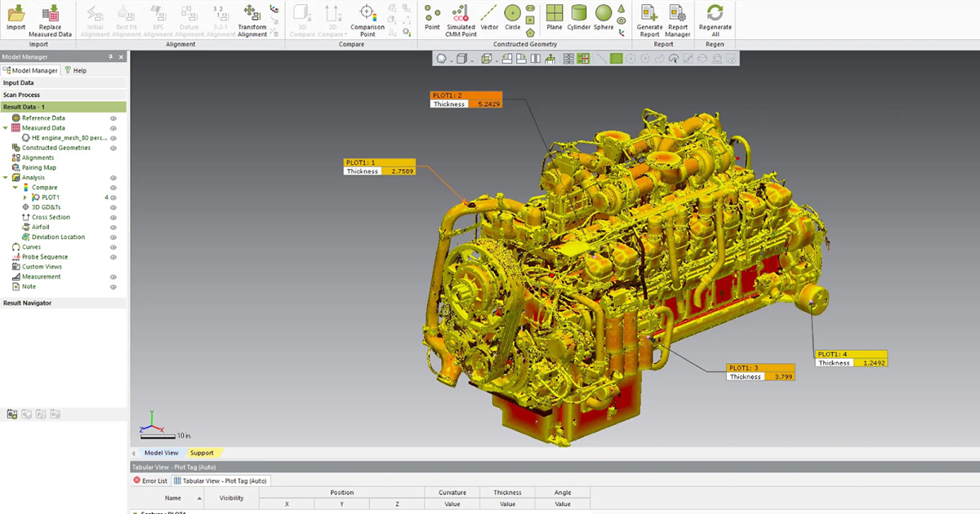Sort by the Name column header
This screenshot has height=514, width=980.
click(x=173, y=498)
